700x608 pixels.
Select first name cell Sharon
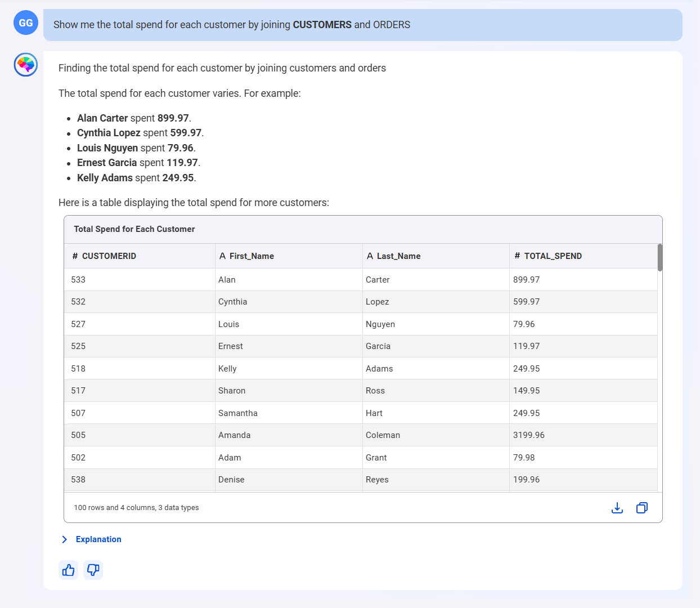[x=289, y=391]
